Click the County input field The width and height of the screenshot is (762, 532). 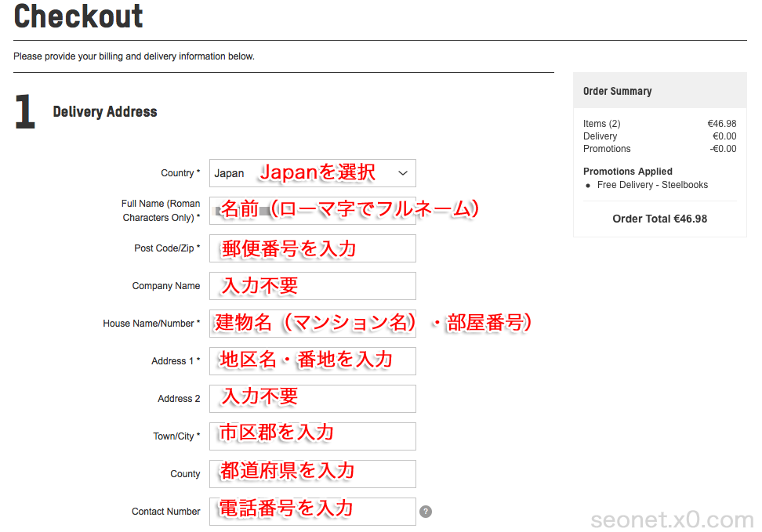312,474
